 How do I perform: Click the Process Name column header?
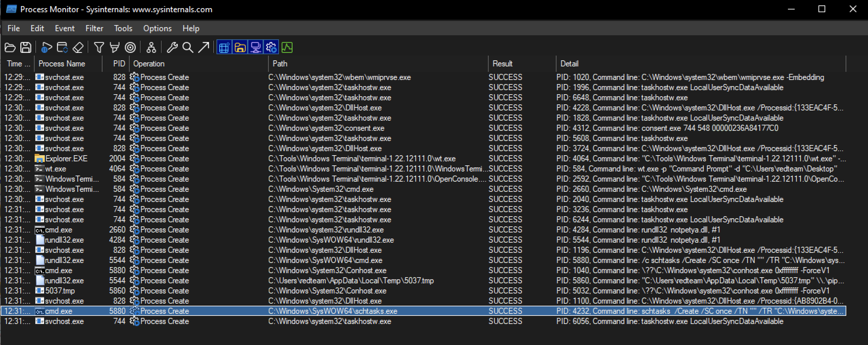(68, 64)
